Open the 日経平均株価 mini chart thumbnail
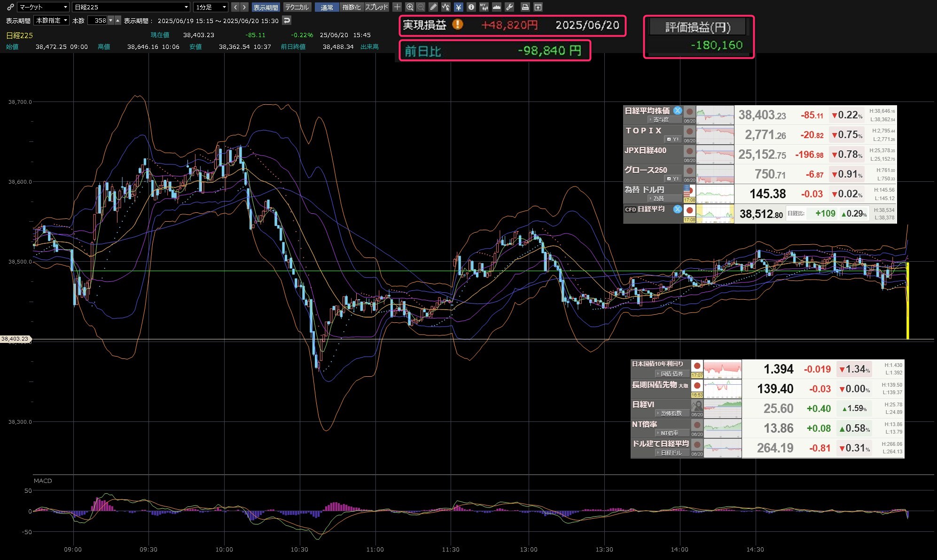Viewport: 937px width, 560px height. [x=715, y=115]
